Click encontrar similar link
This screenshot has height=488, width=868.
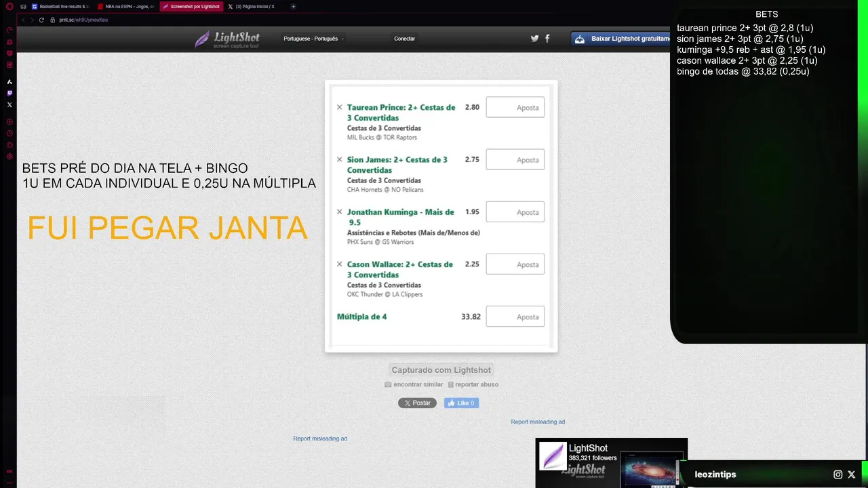tap(414, 384)
